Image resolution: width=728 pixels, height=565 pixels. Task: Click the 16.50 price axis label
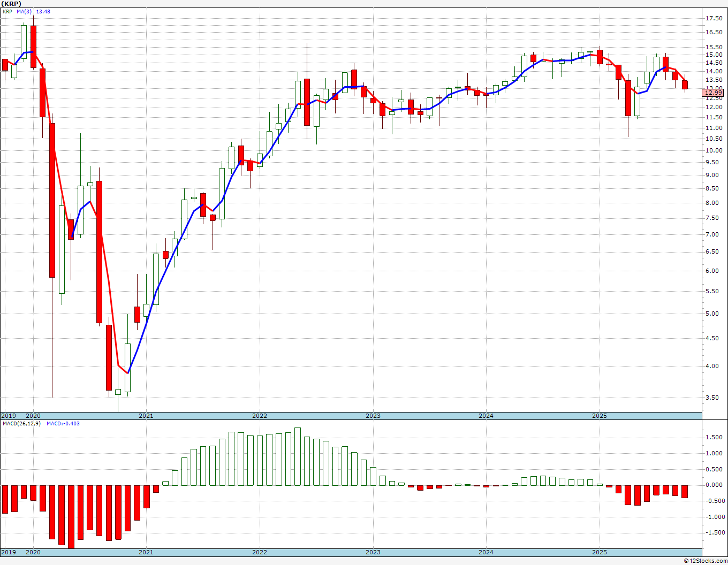(x=714, y=32)
